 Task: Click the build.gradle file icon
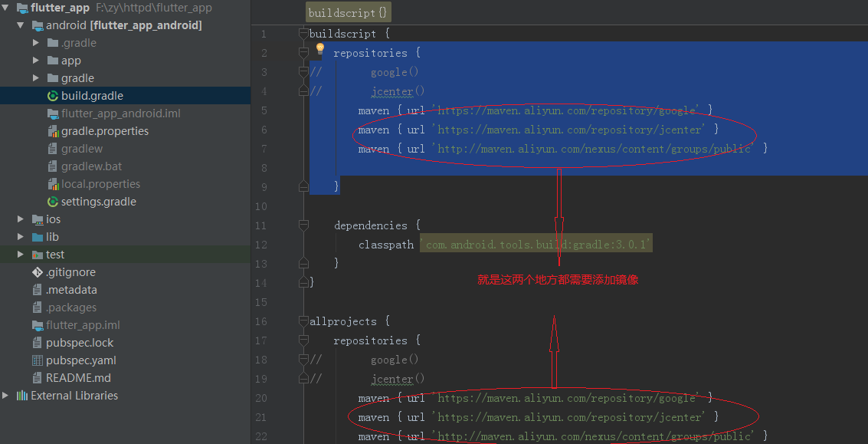53,96
